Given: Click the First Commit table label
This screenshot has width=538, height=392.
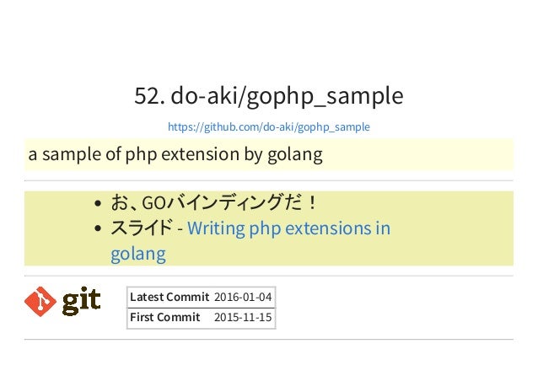Looking at the screenshot, I should pyautogui.click(x=165, y=317).
